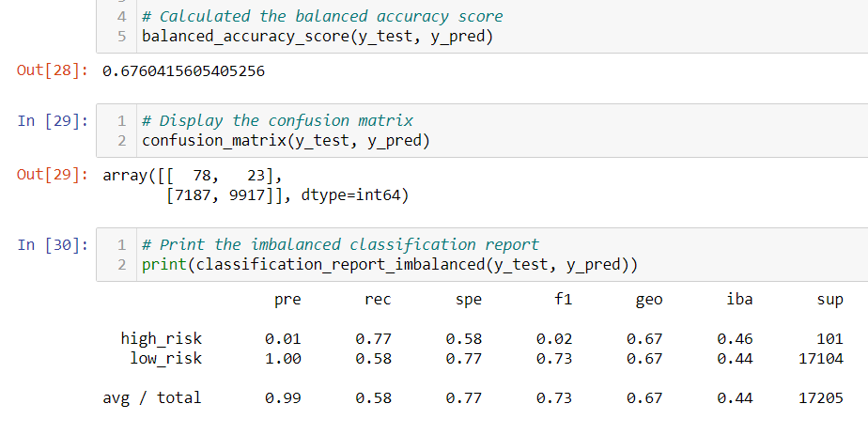Click the balanced_accuracy_score code line
The width and height of the screenshot is (868, 435).
318,37
